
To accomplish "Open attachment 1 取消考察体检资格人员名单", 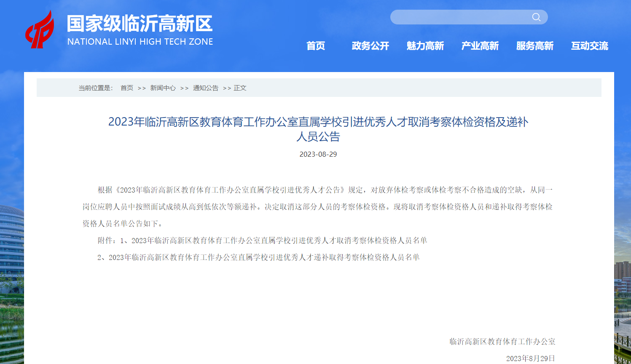I will (279, 241).
